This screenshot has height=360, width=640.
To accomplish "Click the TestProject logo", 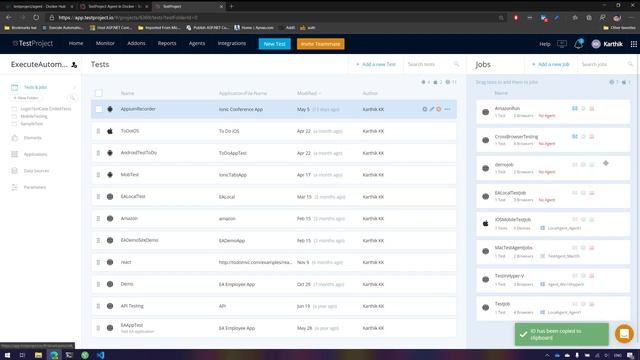I will tap(33, 43).
